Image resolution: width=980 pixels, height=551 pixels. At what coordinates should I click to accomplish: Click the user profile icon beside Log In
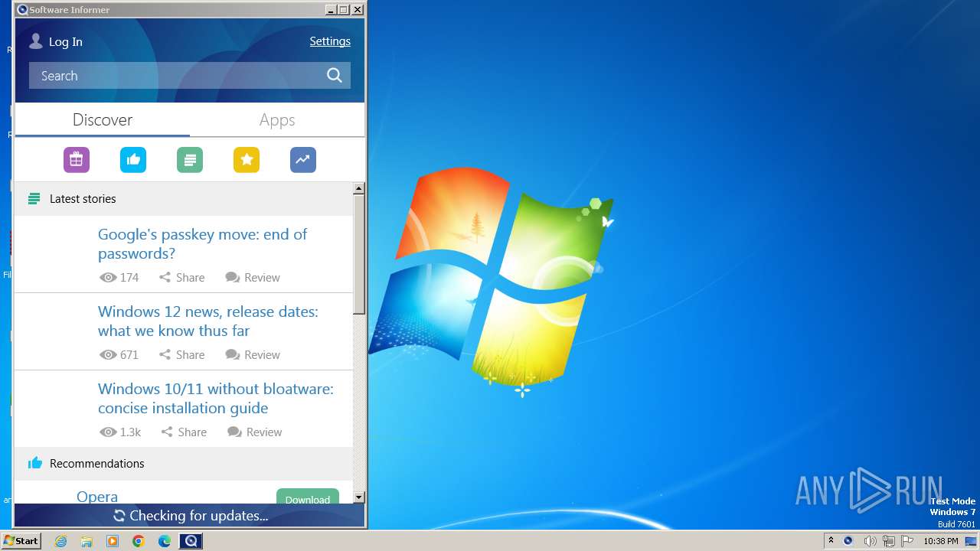click(35, 41)
